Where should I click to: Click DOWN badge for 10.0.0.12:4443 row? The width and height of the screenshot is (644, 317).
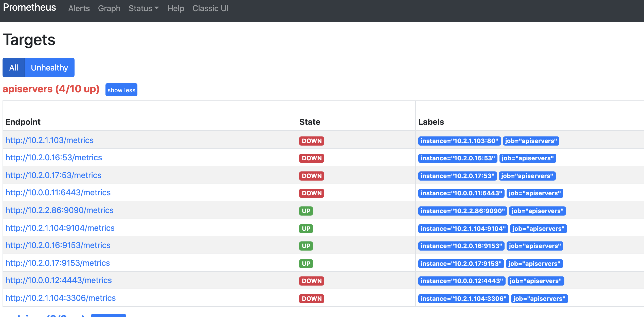pyautogui.click(x=312, y=281)
